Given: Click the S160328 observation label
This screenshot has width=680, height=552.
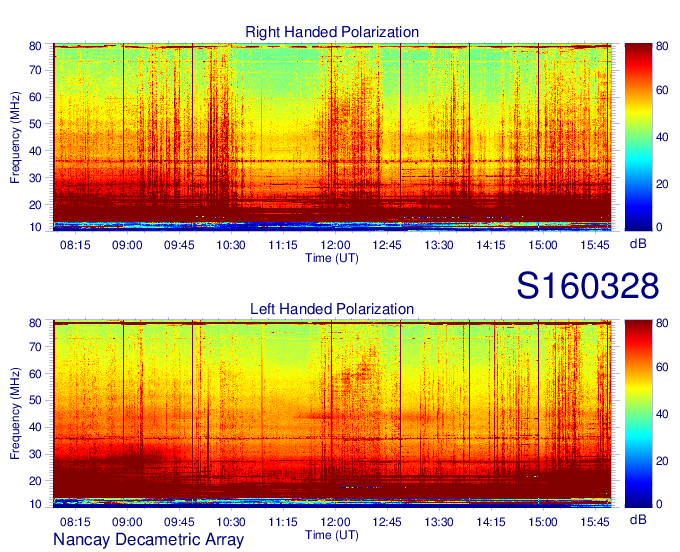Looking at the screenshot, I should 588,285.
